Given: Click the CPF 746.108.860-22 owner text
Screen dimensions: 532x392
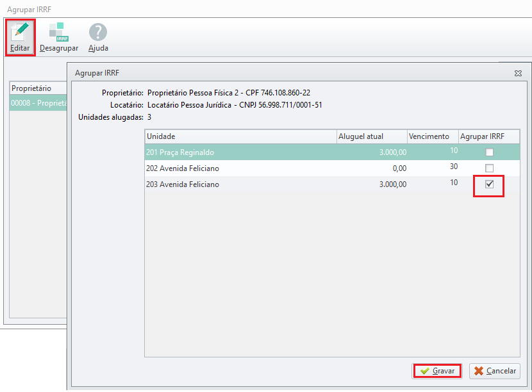Looking at the screenshot, I should [x=278, y=93].
